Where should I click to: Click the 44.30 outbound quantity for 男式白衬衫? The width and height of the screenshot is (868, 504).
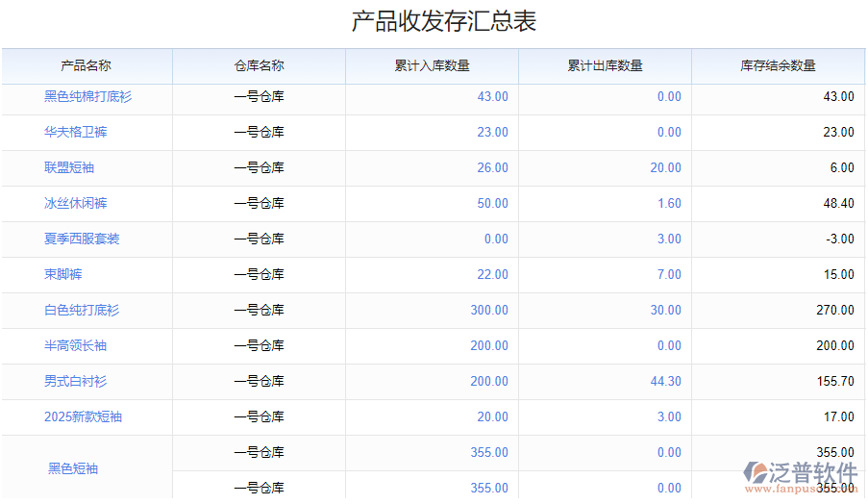pos(665,381)
